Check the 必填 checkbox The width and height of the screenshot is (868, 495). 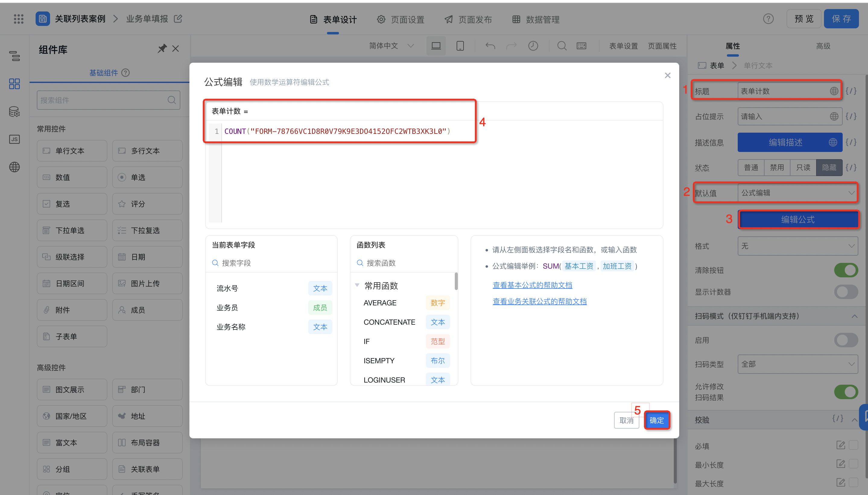pos(853,445)
